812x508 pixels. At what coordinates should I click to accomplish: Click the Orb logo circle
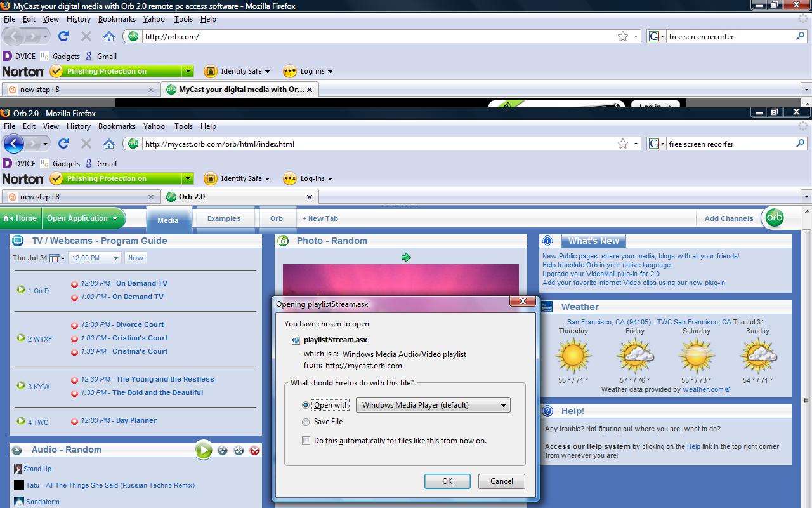coord(774,218)
